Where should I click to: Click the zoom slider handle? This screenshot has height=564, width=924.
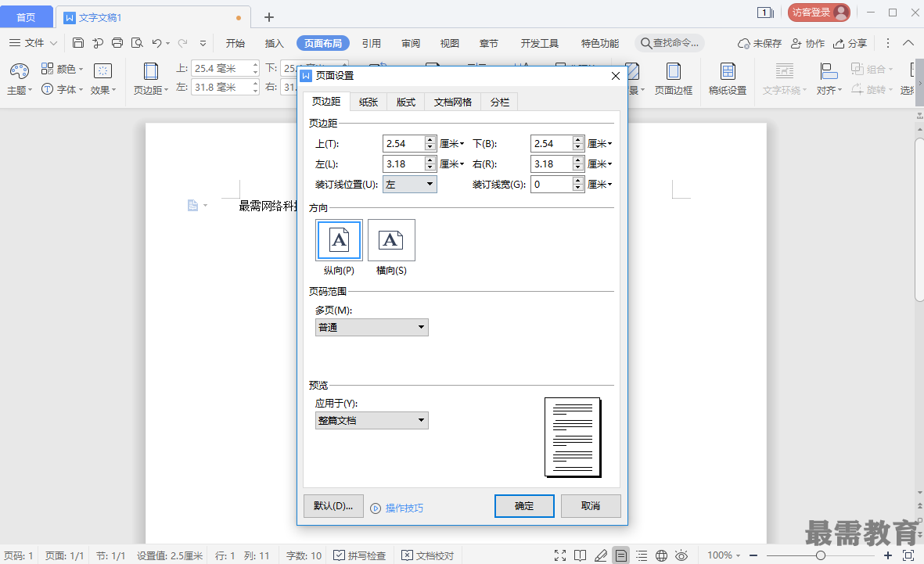[820, 555]
